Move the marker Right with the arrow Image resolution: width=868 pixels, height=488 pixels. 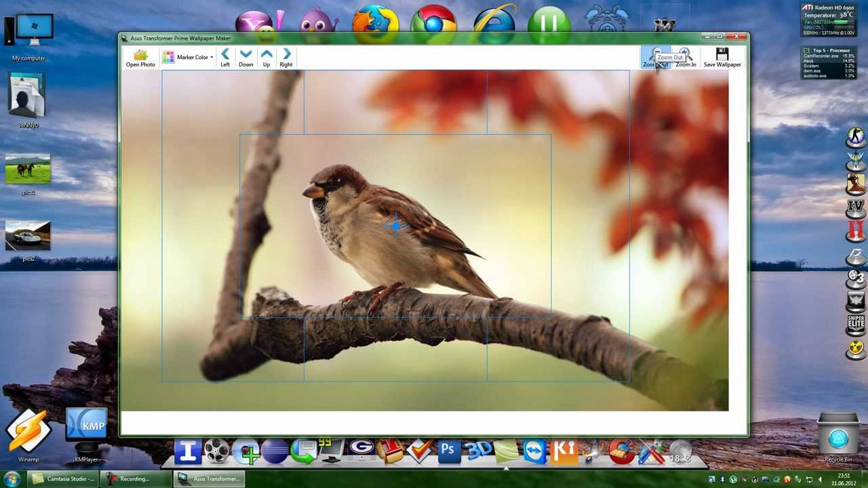pos(286,55)
